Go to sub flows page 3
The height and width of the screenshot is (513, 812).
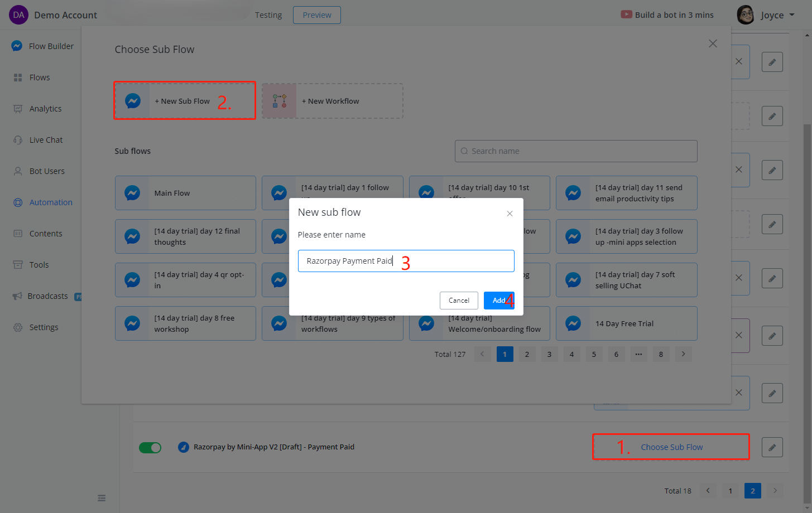549,354
